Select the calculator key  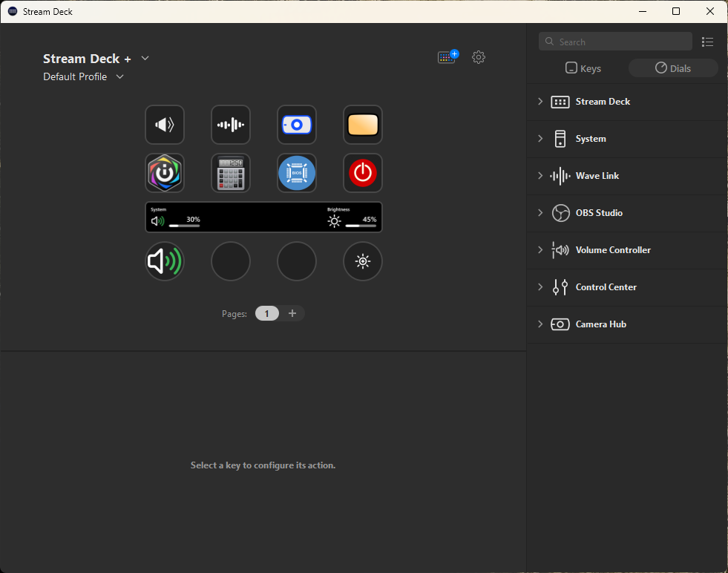(231, 173)
